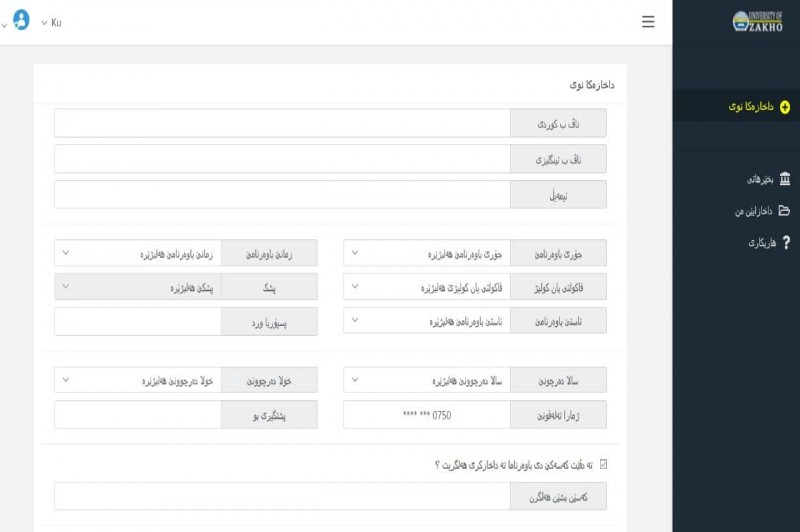
Task: Click the University of Zakho logo
Action: [759, 20]
